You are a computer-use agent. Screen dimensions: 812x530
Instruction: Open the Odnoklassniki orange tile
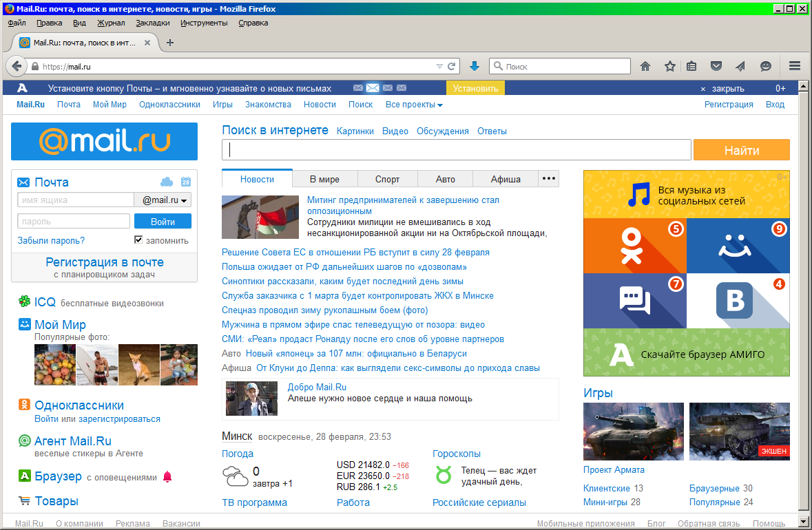[x=634, y=246]
